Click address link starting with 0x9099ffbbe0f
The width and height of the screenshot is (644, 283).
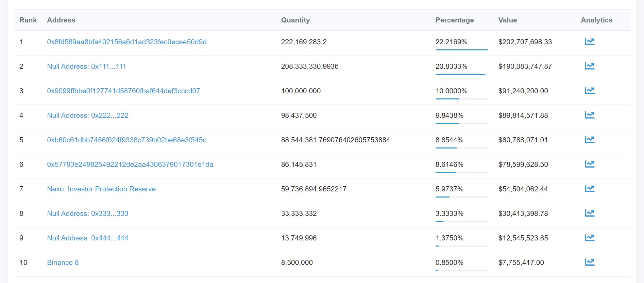(x=123, y=91)
